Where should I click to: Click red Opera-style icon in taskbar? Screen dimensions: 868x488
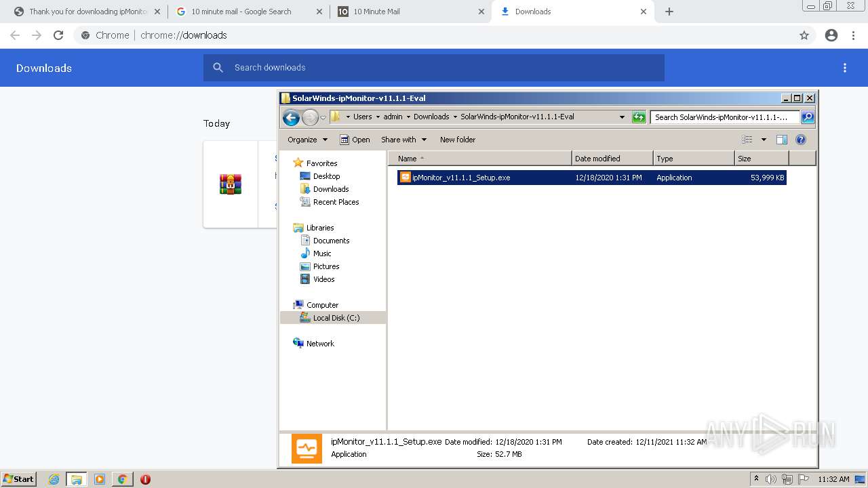click(x=145, y=479)
